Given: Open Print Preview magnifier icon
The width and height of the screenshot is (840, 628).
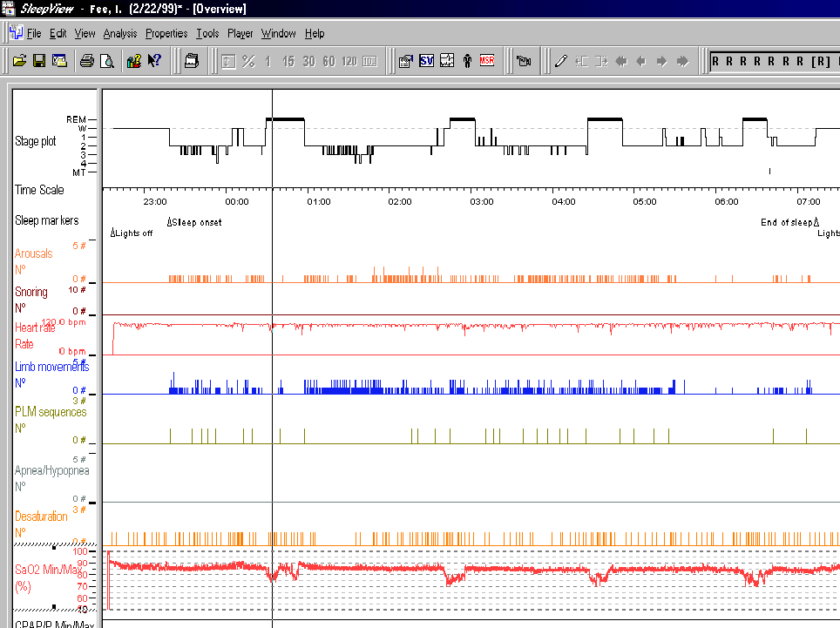Looking at the screenshot, I should pyautogui.click(x=106, y=61).
